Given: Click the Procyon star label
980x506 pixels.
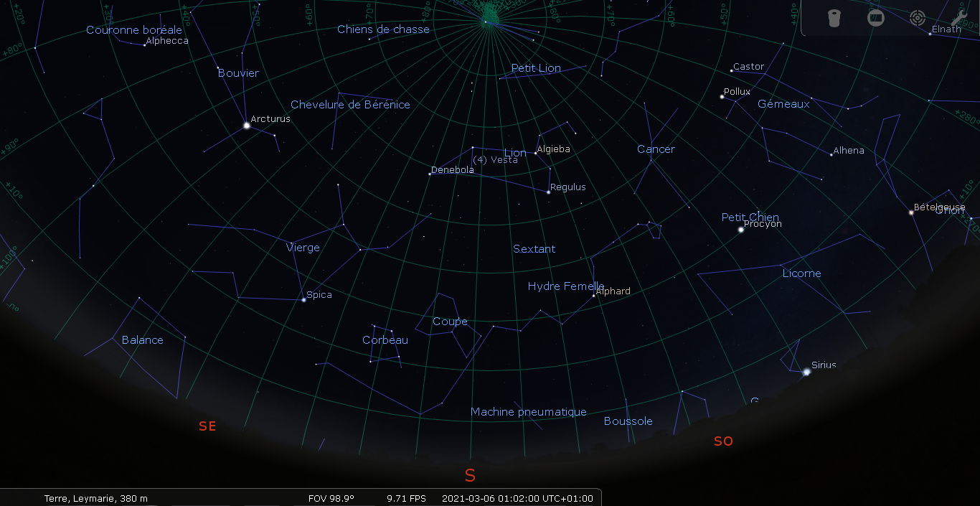Looking at the screenshot, I should coord(763,224).
